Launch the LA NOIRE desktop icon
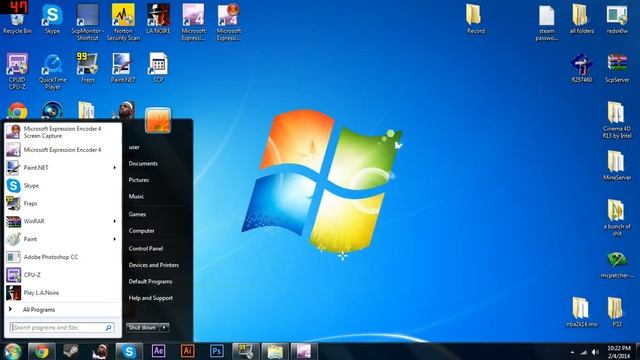 click(x=158, y=19)
